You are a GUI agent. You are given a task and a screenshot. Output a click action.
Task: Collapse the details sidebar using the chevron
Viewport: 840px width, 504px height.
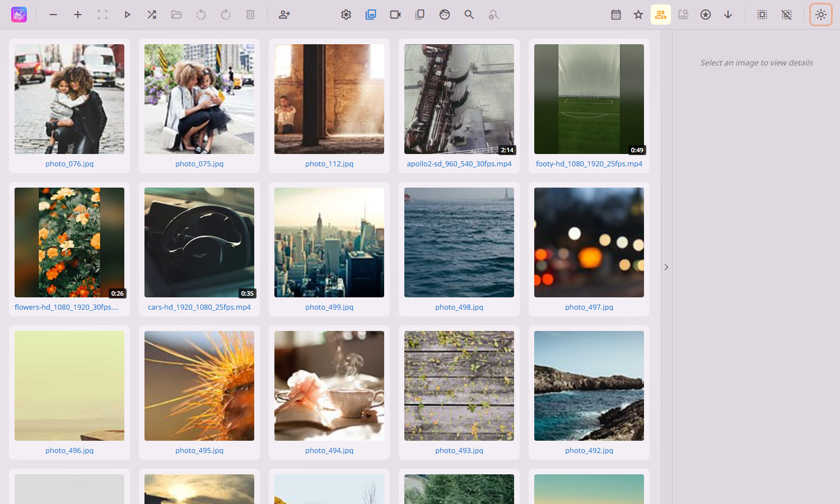pyautogui.click(x=666, y=267)
